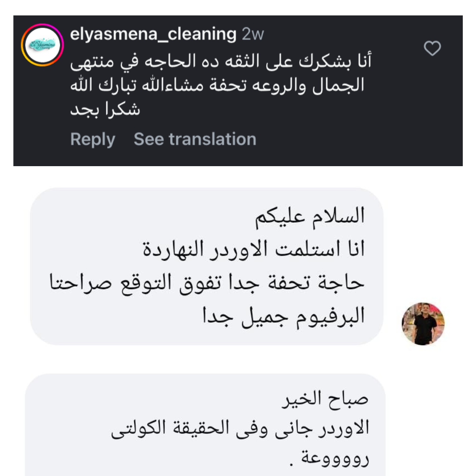Open the elyasmena_cleaning username profile link
Image resolution: width=476 pixels, height=476 pixels.
click(x=153, y=34)
